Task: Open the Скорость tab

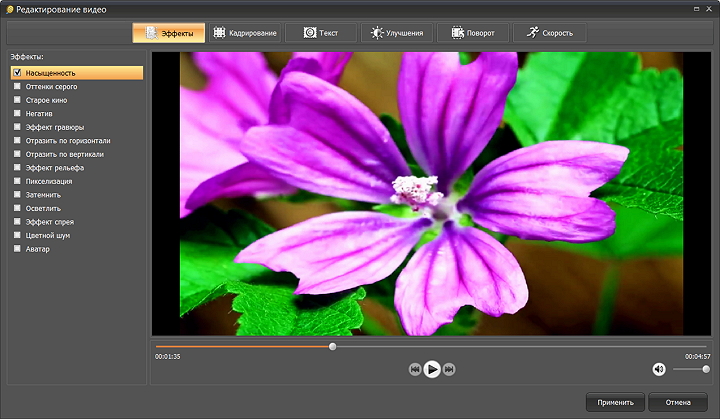Action: point(549,33)
